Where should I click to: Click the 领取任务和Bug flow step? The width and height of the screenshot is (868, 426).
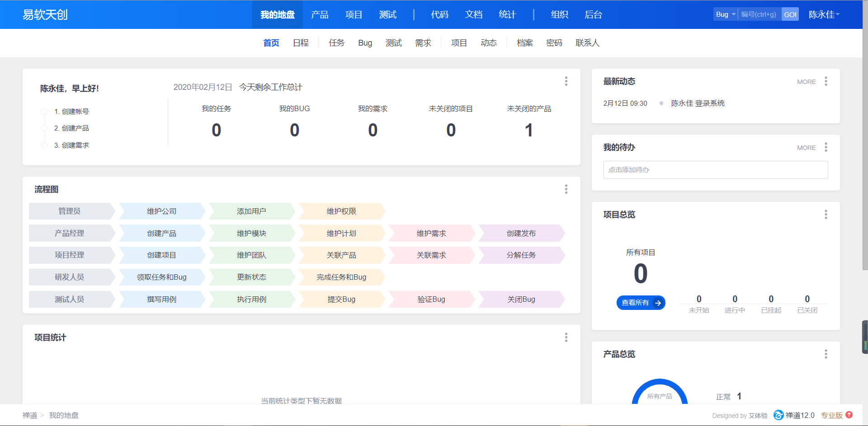point(162,277)
